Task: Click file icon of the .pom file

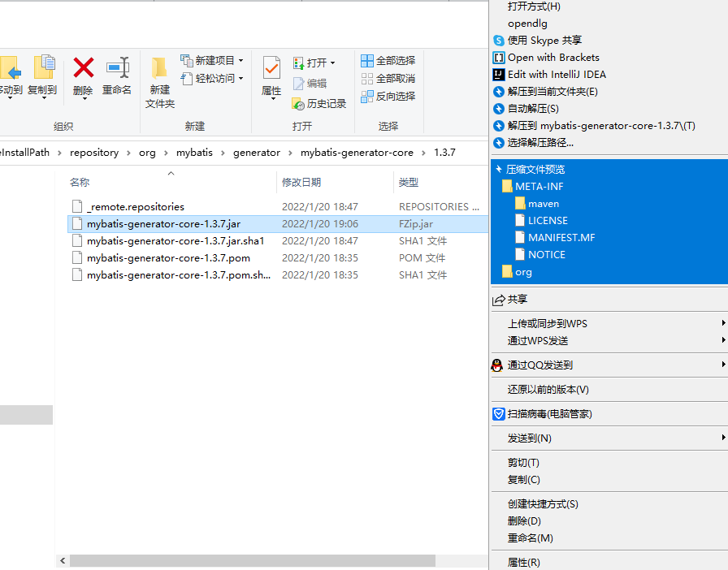Action: pos(77,258)
